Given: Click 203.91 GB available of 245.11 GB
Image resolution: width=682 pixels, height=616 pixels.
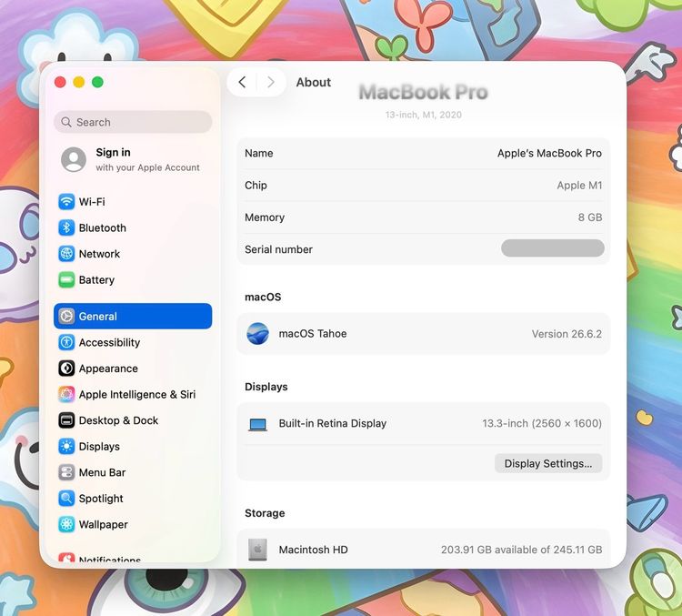Looking at the screenshot, I should click(x=522, y=550).
